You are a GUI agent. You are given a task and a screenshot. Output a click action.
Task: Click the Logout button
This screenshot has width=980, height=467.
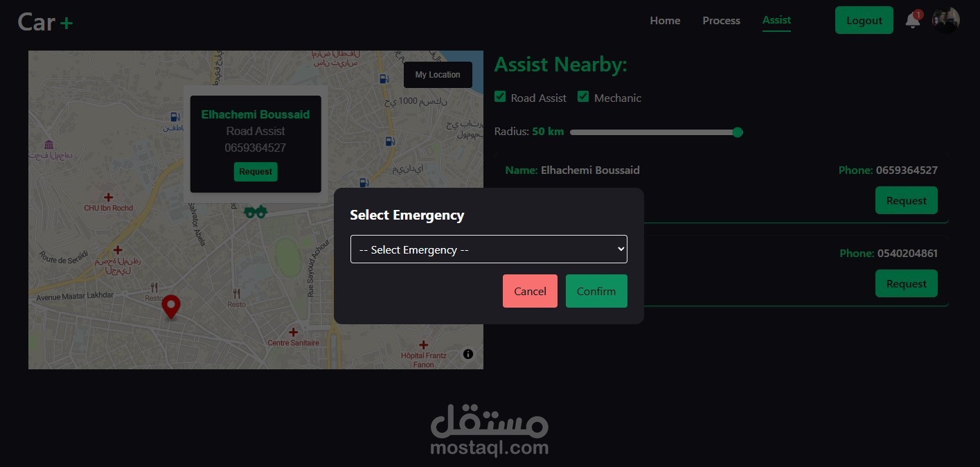tap(864, 20)
